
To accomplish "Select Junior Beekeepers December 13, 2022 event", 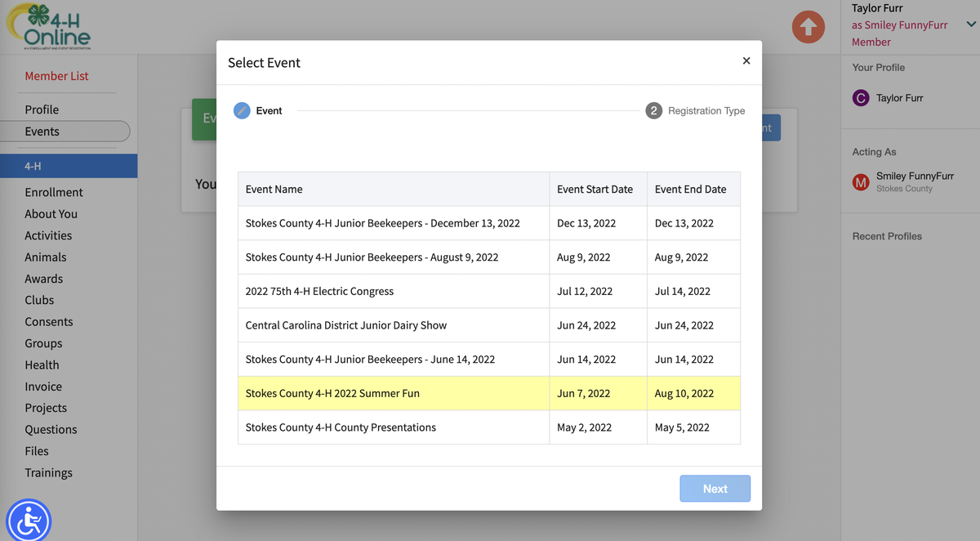I will pyautogui.click(x=382, y=223).
